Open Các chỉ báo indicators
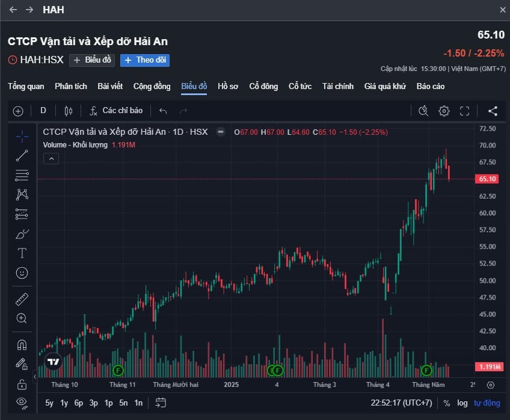Screen dimensions: 510x420 click(116, 111)
